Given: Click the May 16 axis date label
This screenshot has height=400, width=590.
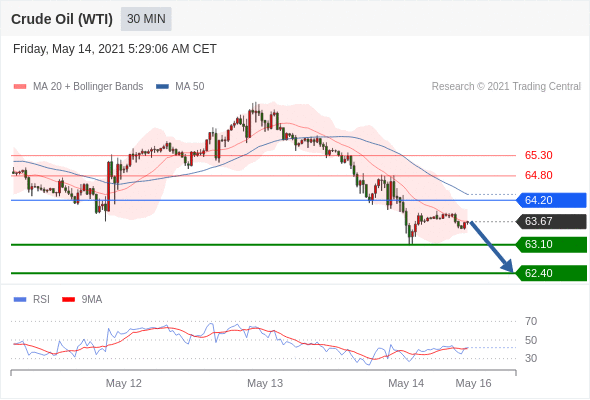Looking at the screenshot, I should click(x=473, y=383).
